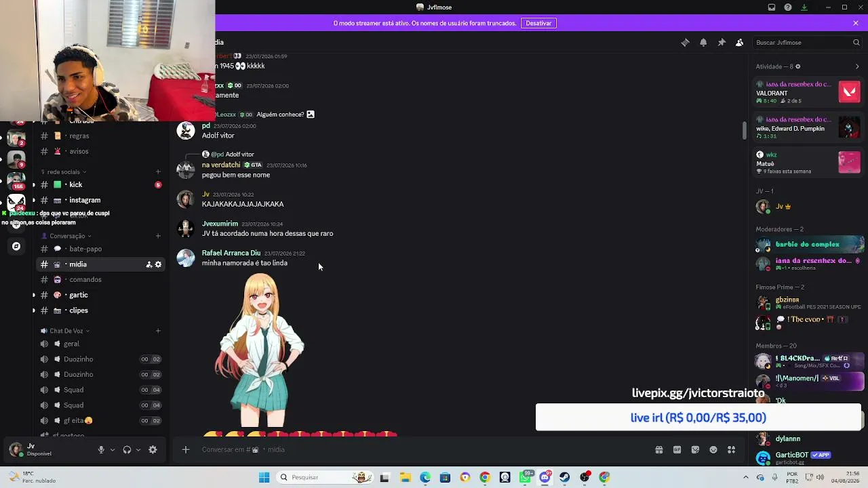Open Atividade settings gear
Image resolution: width=868 pixels, height=488 pixels.
click(x=797, y=66)
